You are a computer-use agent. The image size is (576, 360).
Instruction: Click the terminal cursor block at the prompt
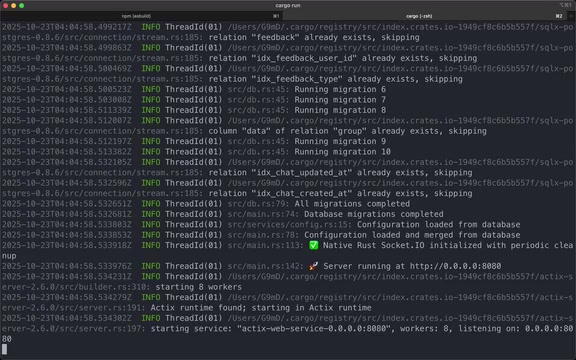4,349
